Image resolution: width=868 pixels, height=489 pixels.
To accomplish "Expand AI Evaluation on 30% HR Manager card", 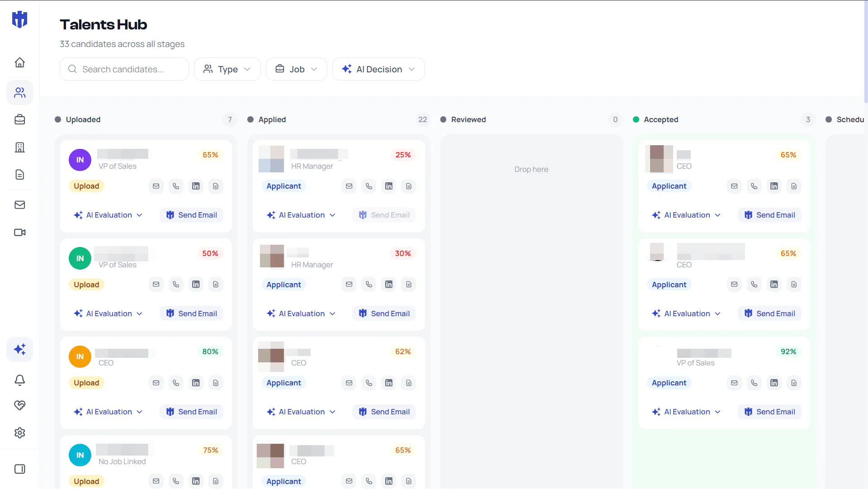I will pyautogui.click(x=301, y=313).
